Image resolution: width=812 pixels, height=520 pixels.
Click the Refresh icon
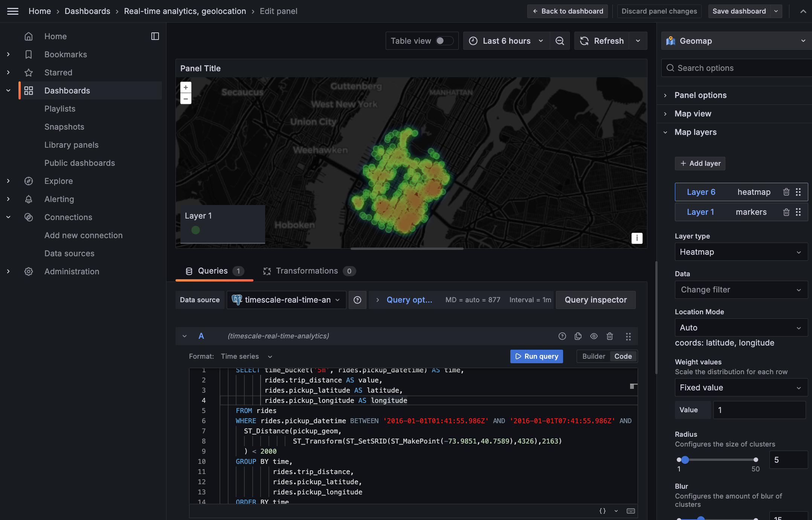click(584, 40)
